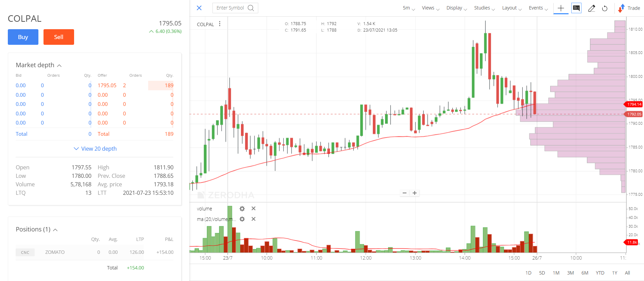644x281 pixels.
Task: Close the chart with the X icon
Action: [199, 8]
